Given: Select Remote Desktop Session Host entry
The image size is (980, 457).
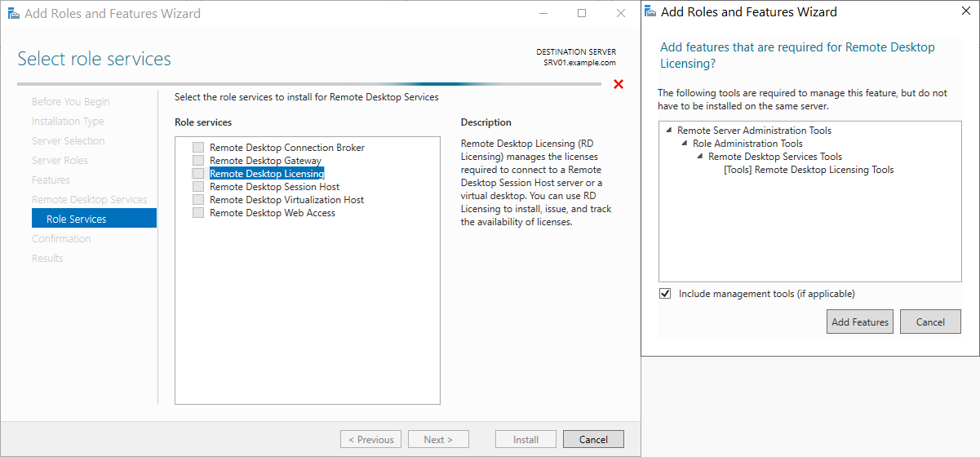Looking at the screenshot, I should pyautogui.click(x=274, y=187).
